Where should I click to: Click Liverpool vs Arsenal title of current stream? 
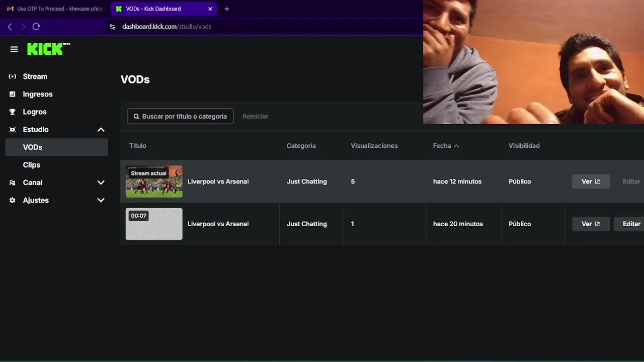pyautogui.click(x=218, y=182)
